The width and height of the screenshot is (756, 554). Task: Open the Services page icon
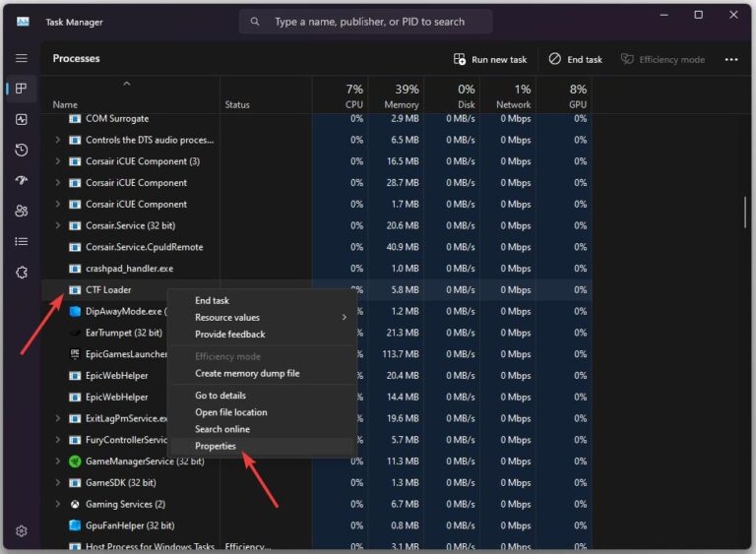[x=21, y=273]
